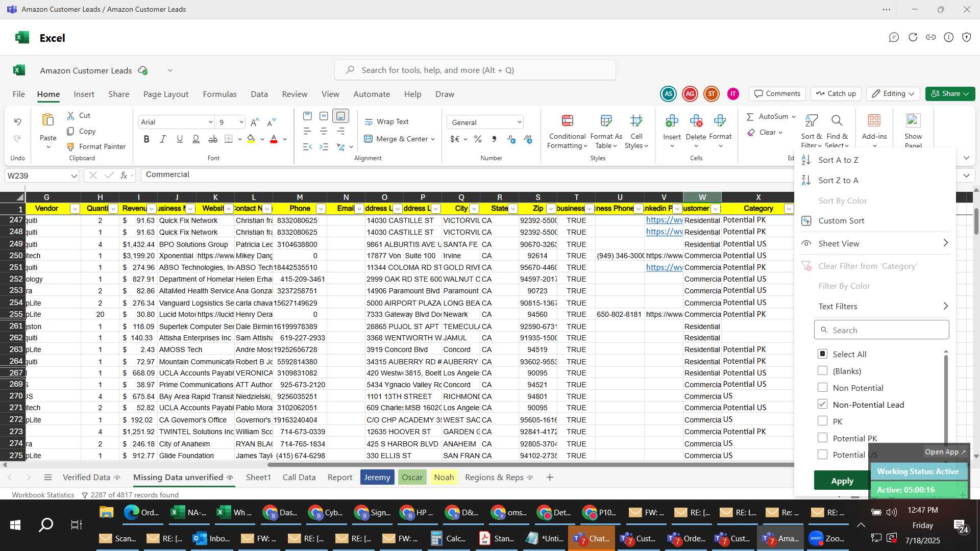Apply percent style format
980x551 pixels.
pos(478,139)
